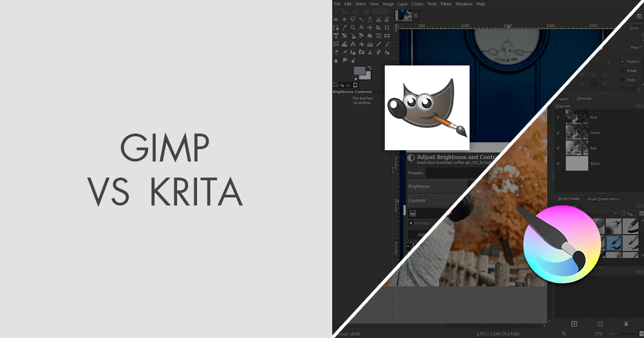Choose the Crop tool from the toolbox
The height and width of the screenshot is (338, 644).
(387, 27)
